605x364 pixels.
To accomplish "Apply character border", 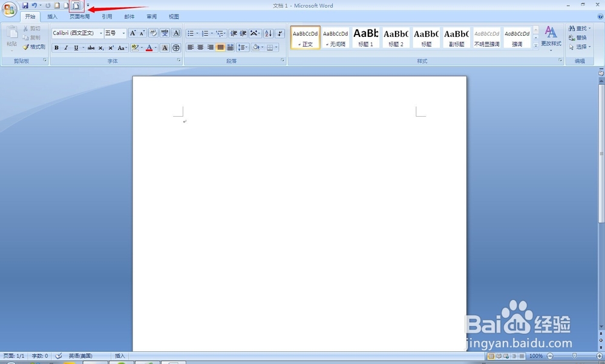I will tap(176, 33).
